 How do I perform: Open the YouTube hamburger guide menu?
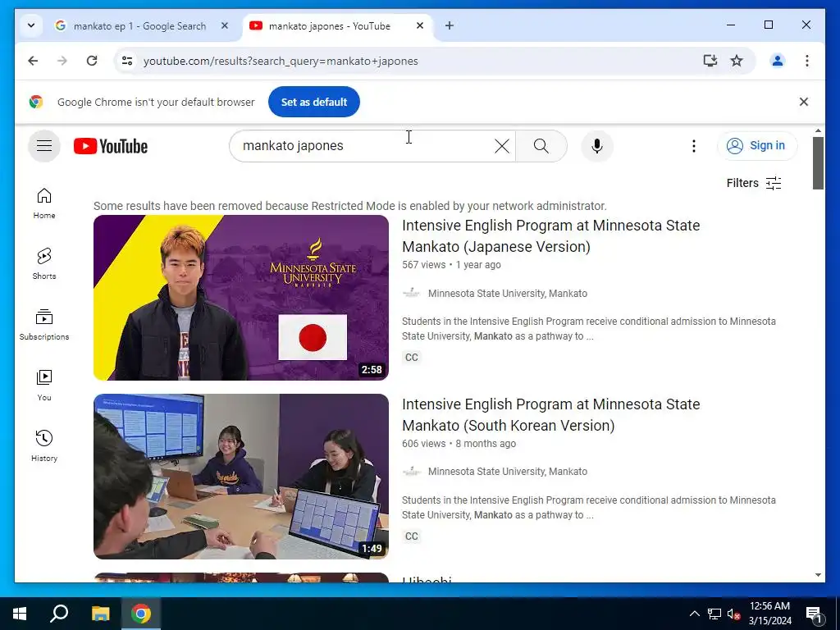44,146
